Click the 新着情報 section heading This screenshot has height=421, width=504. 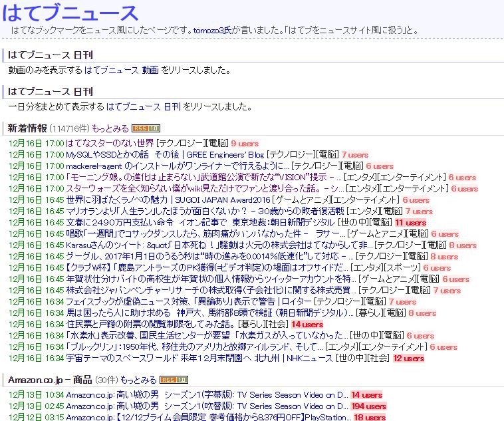27,128
